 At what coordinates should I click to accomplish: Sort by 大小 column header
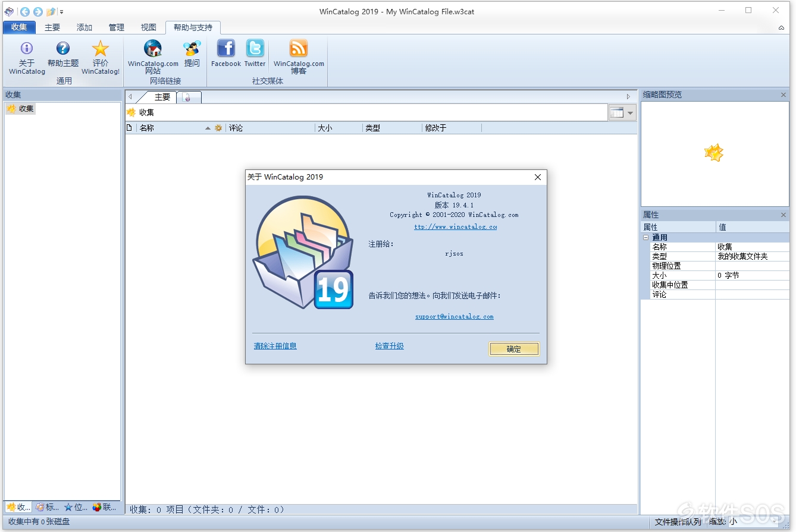[339, 128]
